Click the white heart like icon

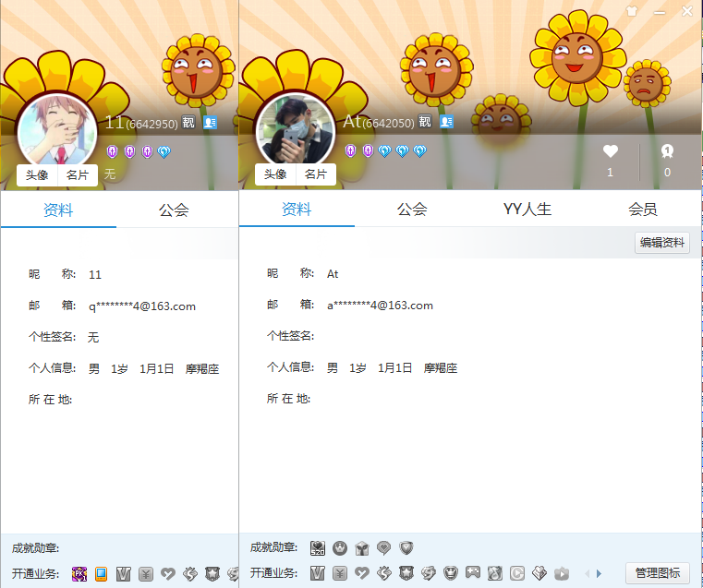(x=611, y=151)
